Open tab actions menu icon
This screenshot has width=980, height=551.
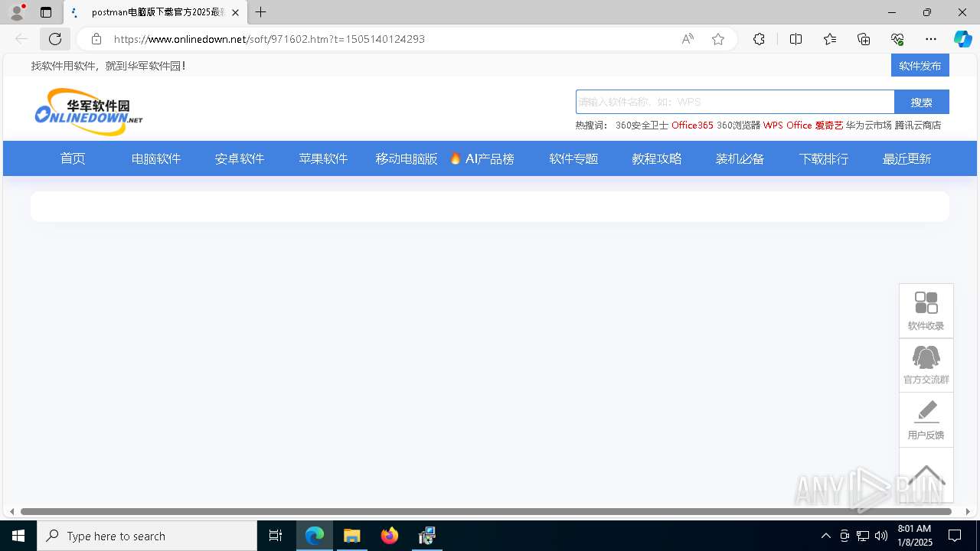pyautogui.click(x=46, y=12)
